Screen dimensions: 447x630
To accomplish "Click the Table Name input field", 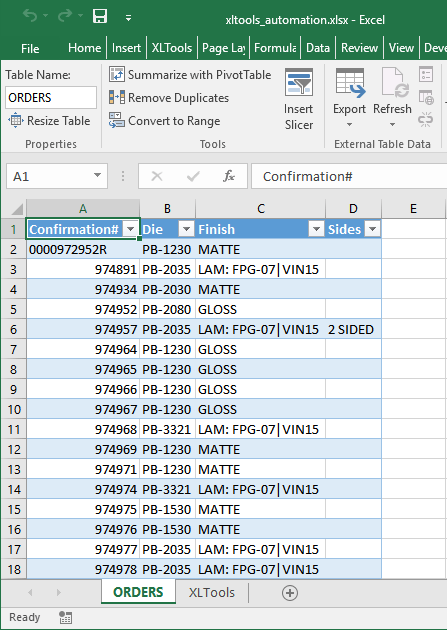I will point(51,98).
